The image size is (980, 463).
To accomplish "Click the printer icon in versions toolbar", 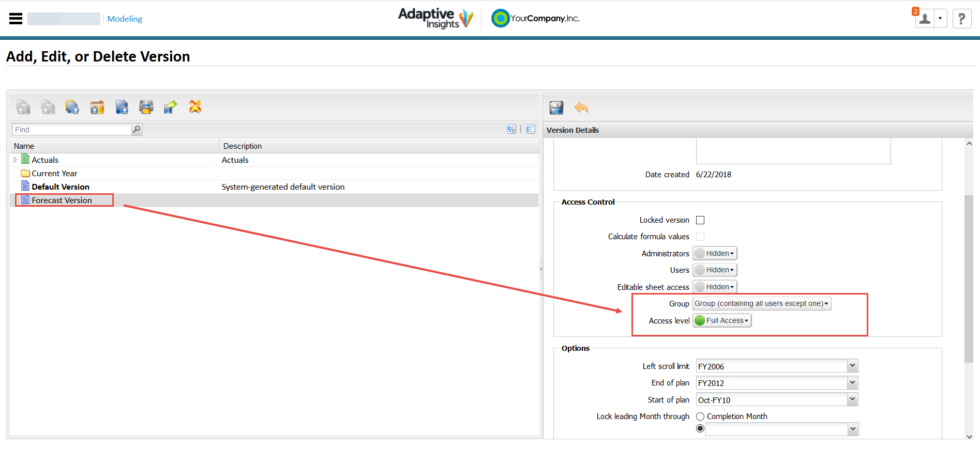I will coord(146,107).
